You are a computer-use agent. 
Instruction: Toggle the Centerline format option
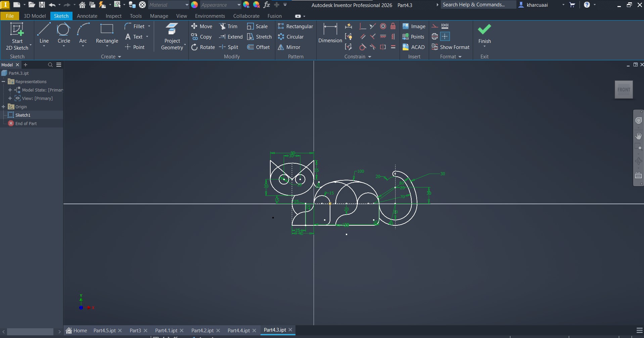435,37
